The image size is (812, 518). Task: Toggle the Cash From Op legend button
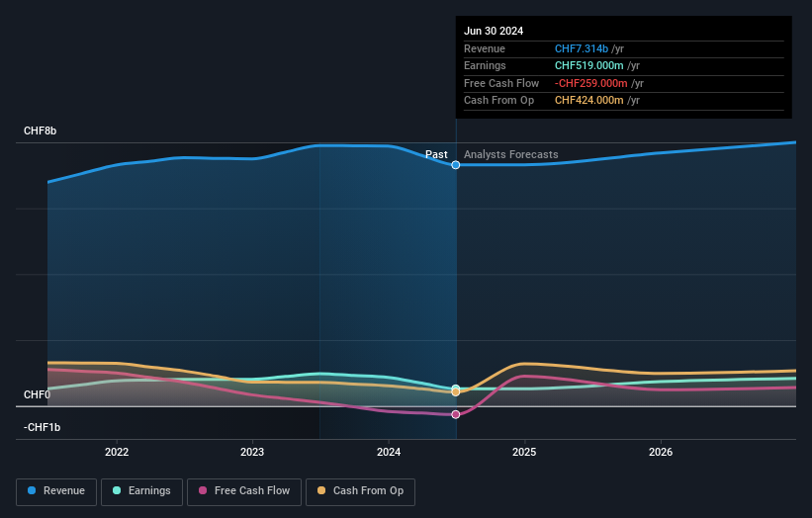360,491
